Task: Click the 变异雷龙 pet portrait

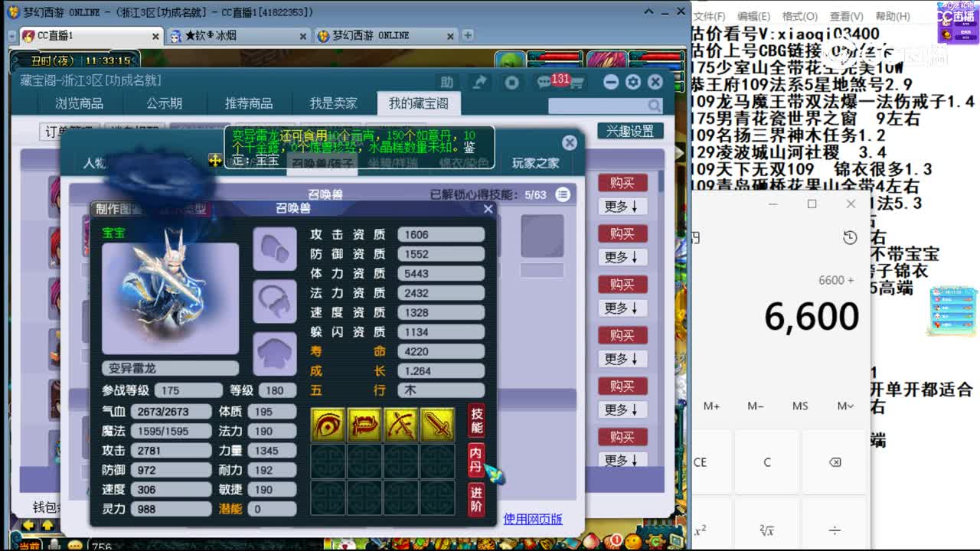Action: point(170,298)
